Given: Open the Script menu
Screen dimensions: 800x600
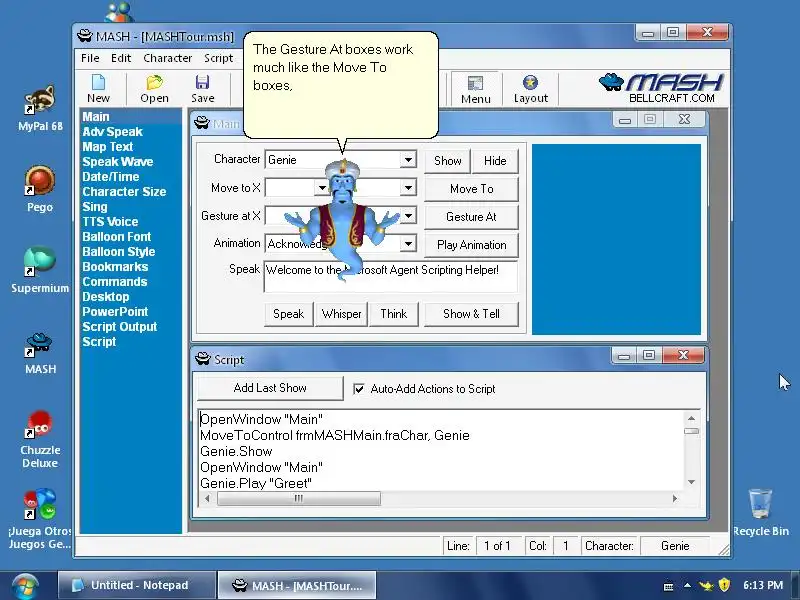Looking at the screenshot, I should [x=218, y=58].
